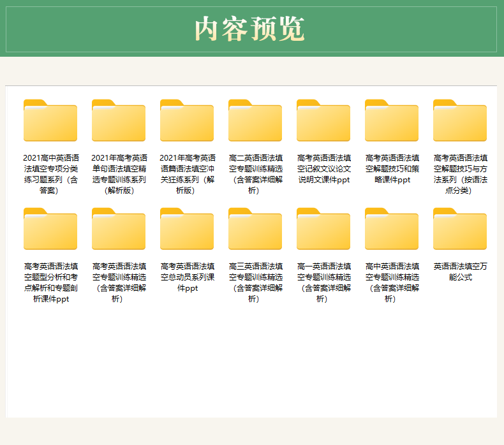This screenshot has width=504, height=445.
Task: Click the label text "高中英语语法填空专题训练精选（含答案详细解析）"
Action: click(x=392, y=282)
